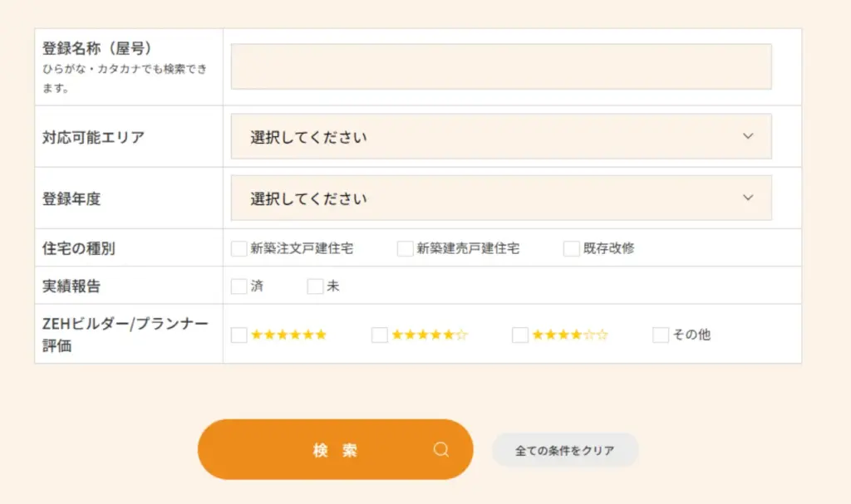
Task: Check the 新築建売戸建住宅 checkbox
Action: pyautogui.click(x=405, y=248)
